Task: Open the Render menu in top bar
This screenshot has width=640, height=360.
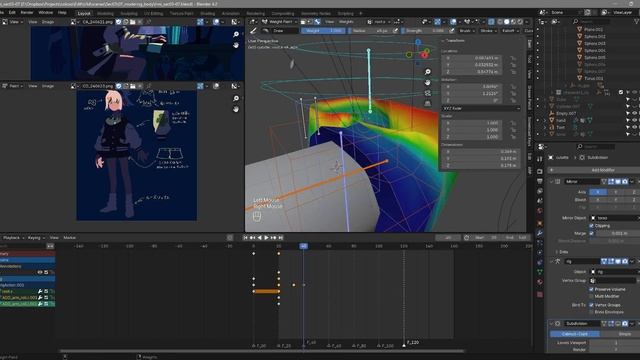Action: point(27,13)
